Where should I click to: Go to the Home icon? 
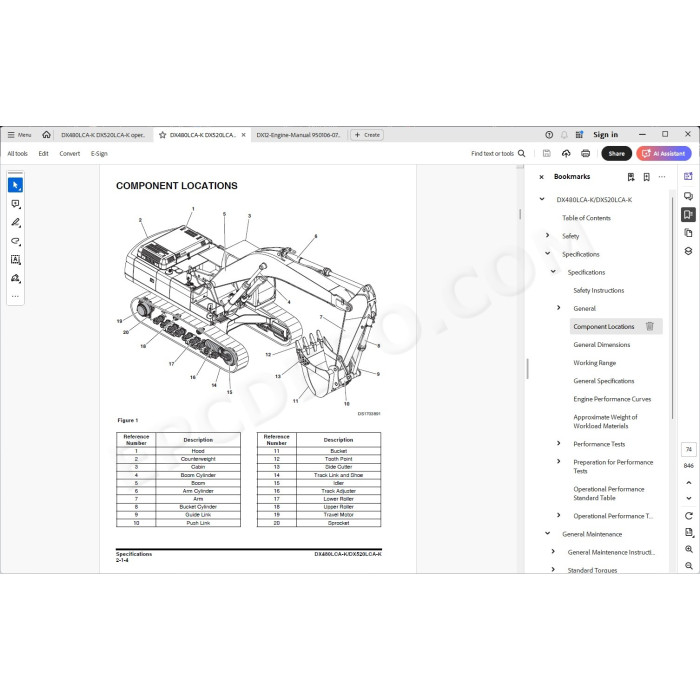click(46, 134)
